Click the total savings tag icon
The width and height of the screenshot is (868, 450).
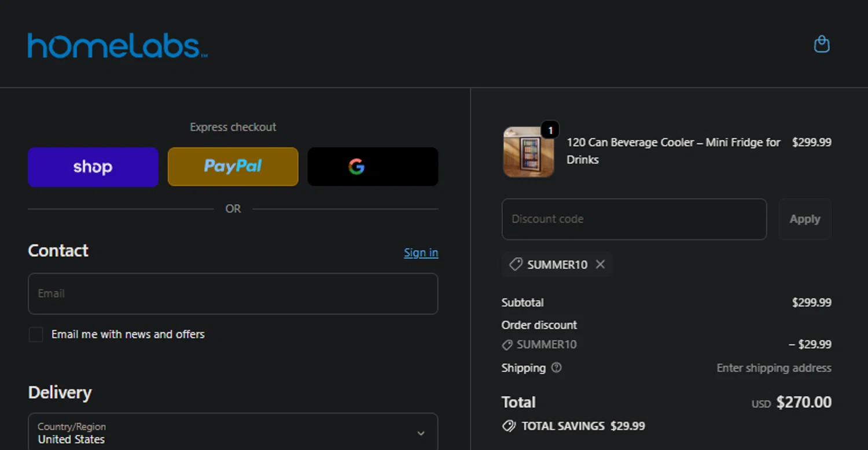click(509, 426)
